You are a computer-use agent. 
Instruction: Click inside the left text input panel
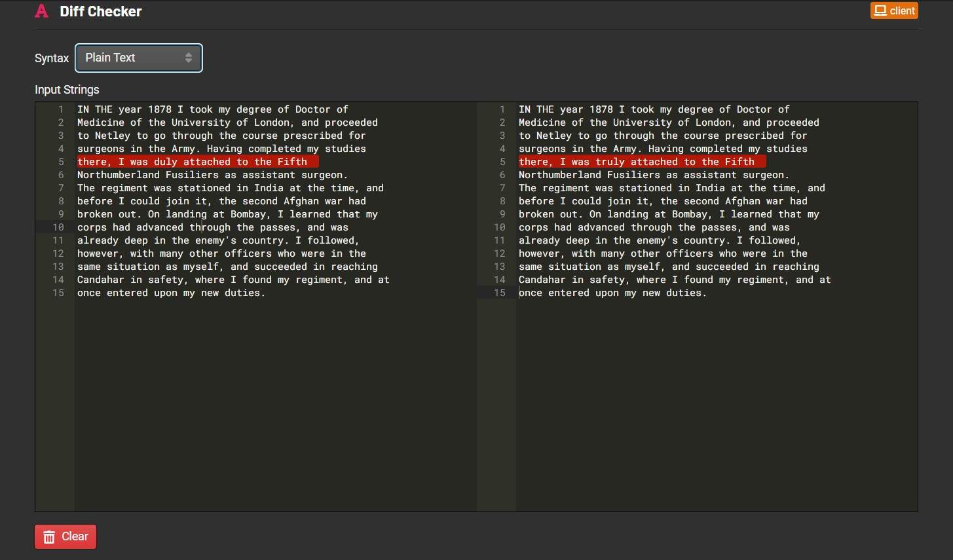262,360
